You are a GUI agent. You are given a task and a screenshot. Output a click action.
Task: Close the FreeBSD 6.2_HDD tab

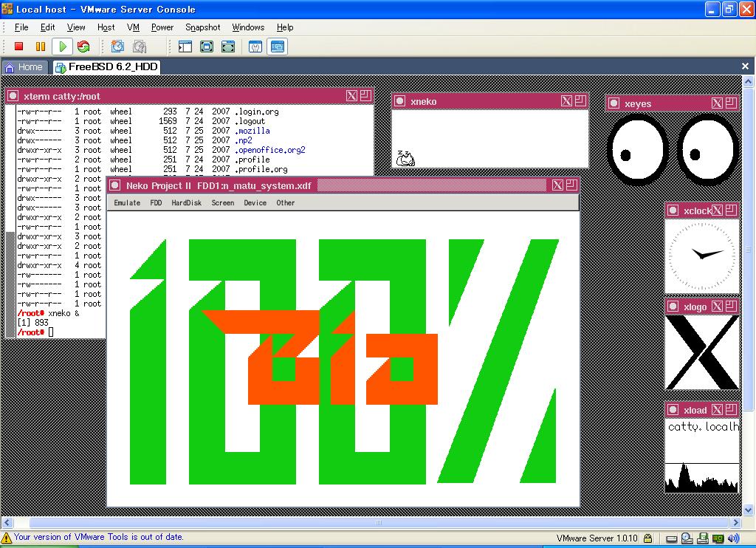coord(745,66)
